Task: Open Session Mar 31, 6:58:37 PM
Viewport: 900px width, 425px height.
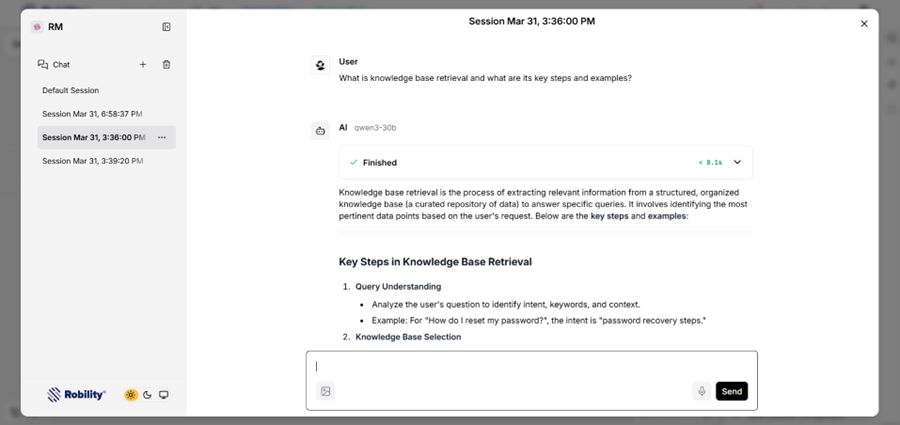Action: (x=92, y=114)
